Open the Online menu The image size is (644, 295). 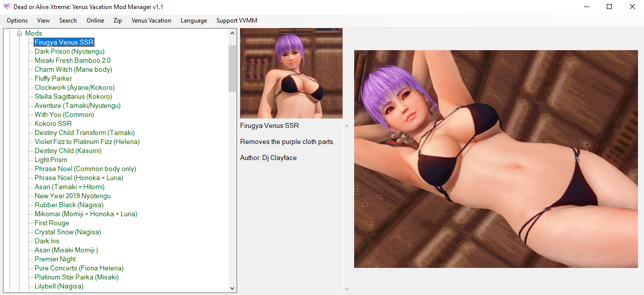(95, 21)
